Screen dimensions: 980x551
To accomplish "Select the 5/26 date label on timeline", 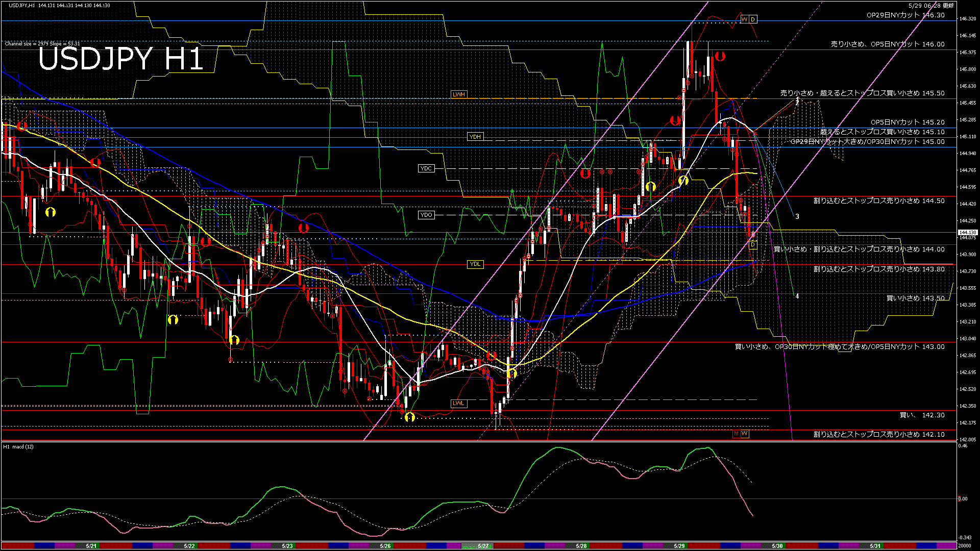I will tap(385, 546).
